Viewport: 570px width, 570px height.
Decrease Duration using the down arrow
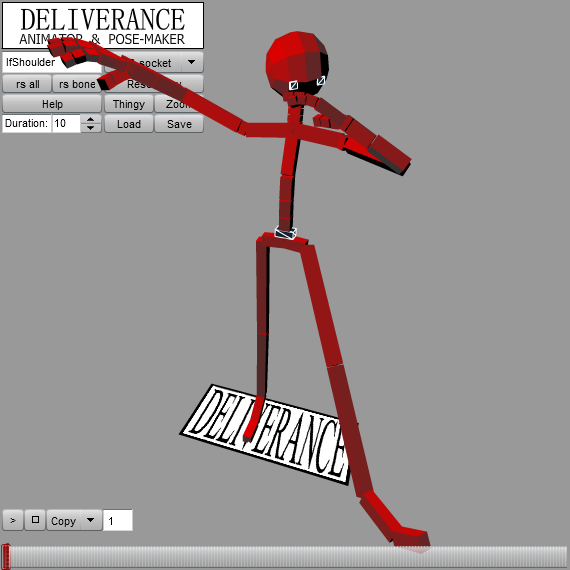coord(91,128)
